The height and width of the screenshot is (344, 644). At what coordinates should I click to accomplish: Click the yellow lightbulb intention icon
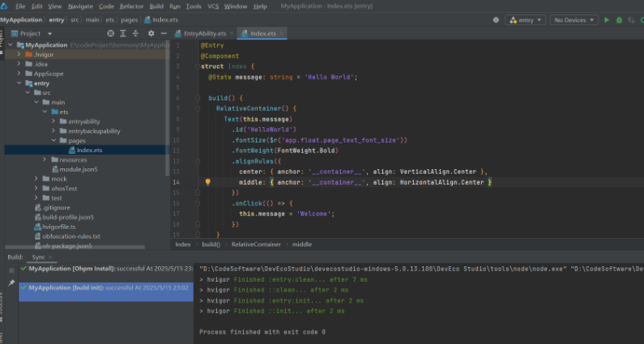click(x=207, y=183)
